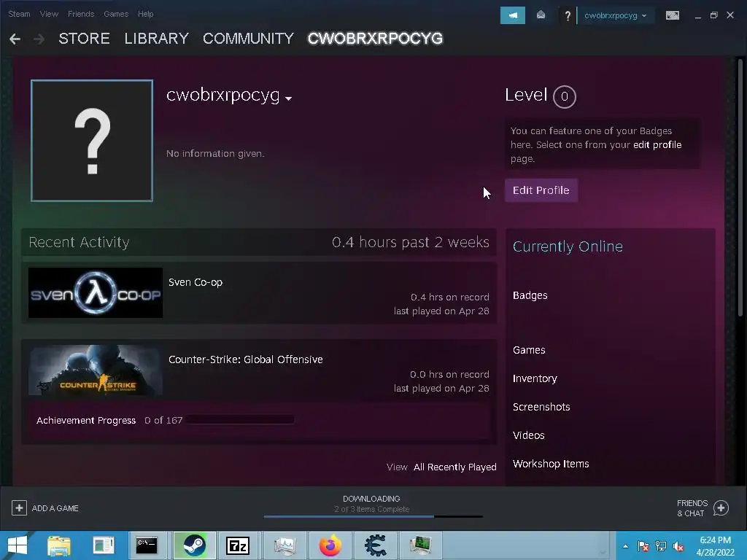The image size is (747, 560).
Task: Open the taskbar icon next to File Explorer
Action: point(104,545)
